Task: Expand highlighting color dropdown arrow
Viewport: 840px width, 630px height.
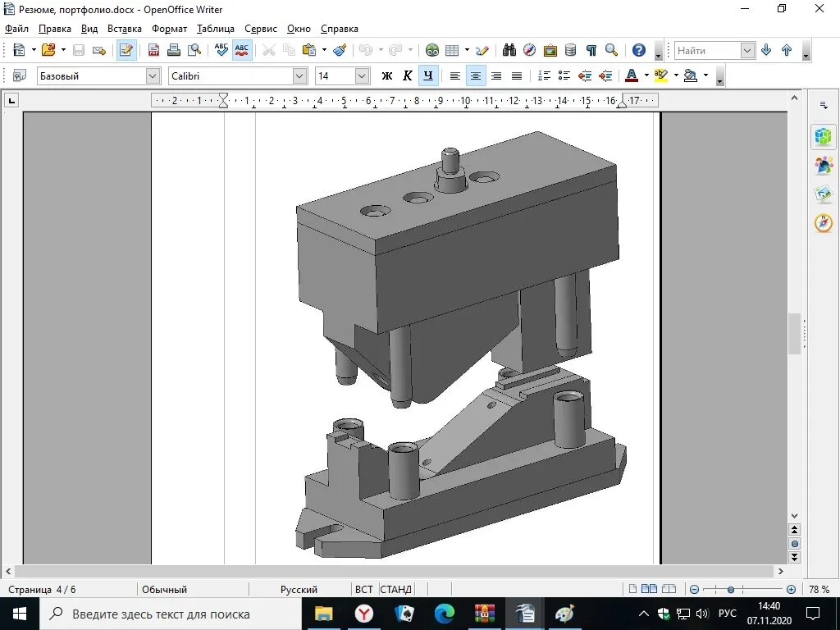Action: pos(676,76)
